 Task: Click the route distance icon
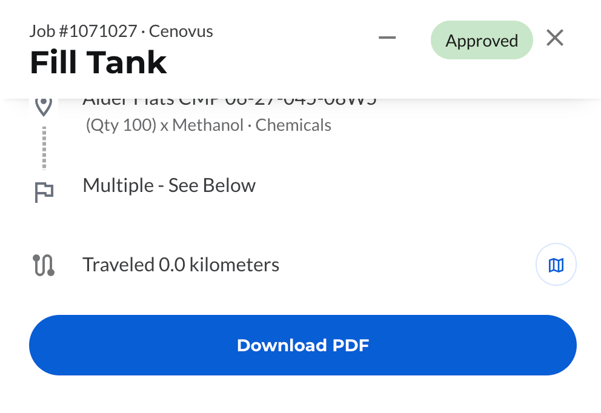point(43,265)
